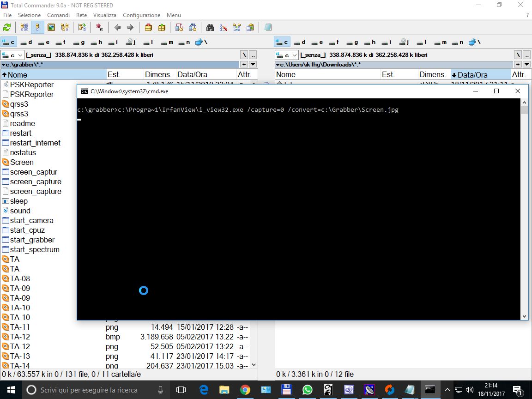Click the Go Back arrow icon

[117, 27]
